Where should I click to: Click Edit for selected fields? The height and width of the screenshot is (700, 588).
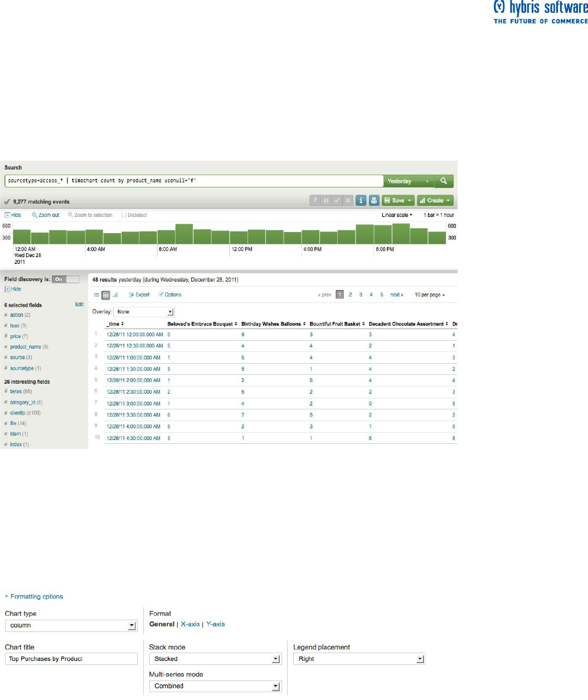(79, 305)
